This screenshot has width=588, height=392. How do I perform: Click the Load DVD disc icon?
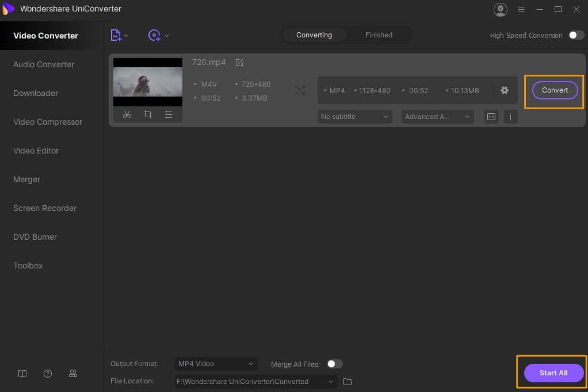[154, 35]
